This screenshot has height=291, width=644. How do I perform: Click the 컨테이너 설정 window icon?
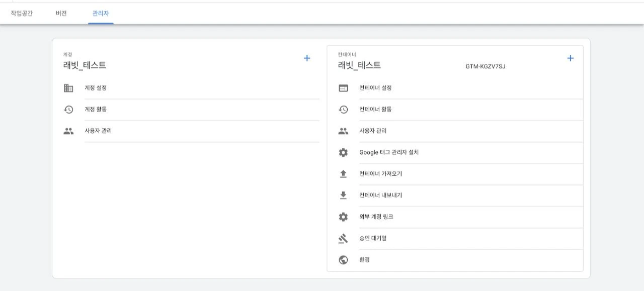pyautogui.click(x=343, y=88)
